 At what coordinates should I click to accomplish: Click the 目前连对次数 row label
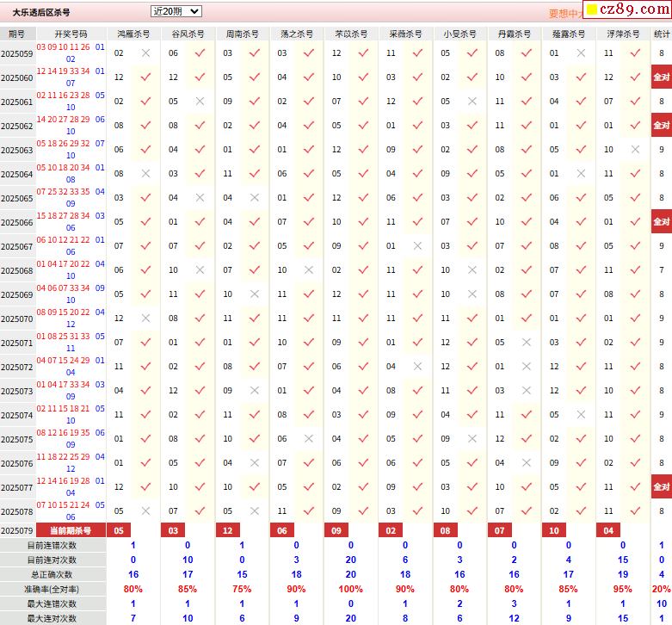coord(52,560)
